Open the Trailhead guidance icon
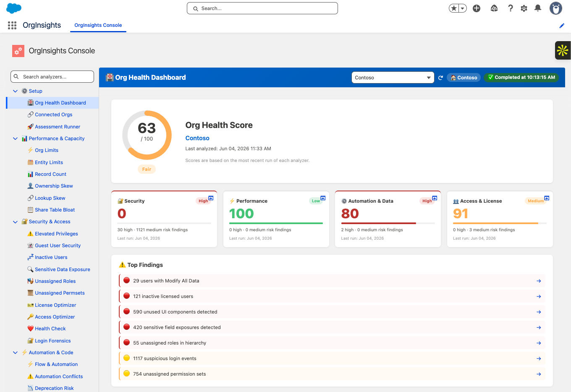The height and width of the screenshot is (392, 571). 494,8
